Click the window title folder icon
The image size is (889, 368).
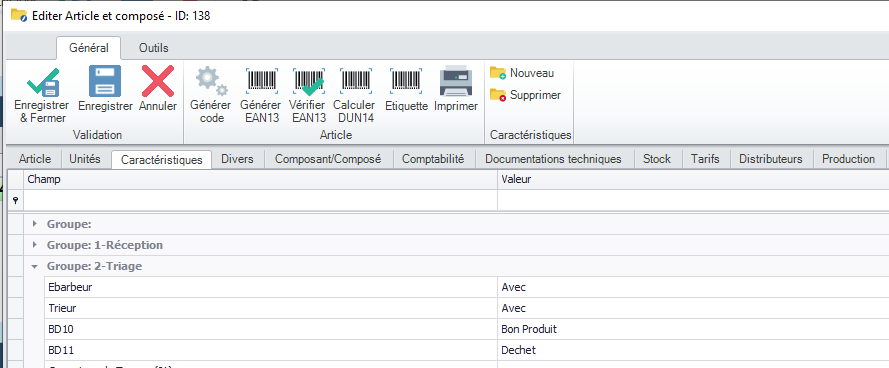point(19,15)
